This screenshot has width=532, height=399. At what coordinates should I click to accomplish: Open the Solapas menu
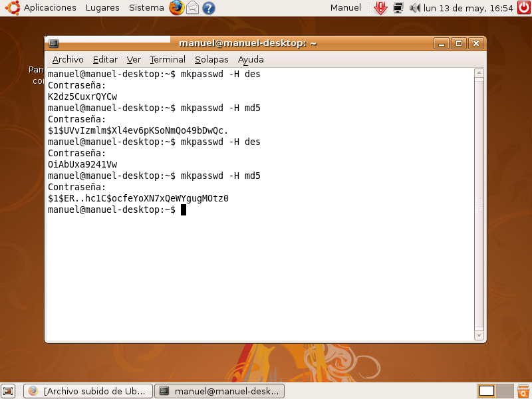tap(211, 59)
